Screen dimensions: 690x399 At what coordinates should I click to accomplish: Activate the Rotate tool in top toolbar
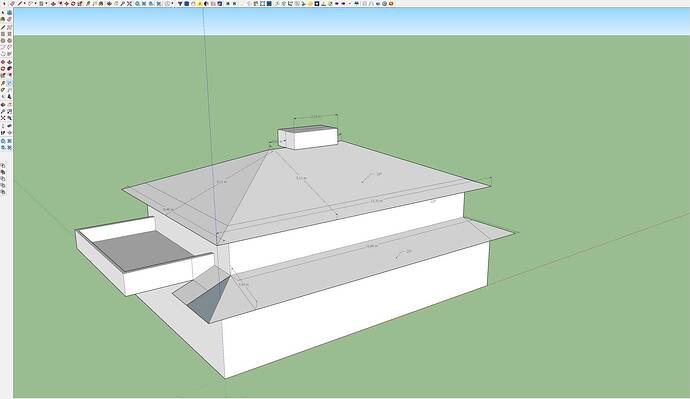(73, 4)
